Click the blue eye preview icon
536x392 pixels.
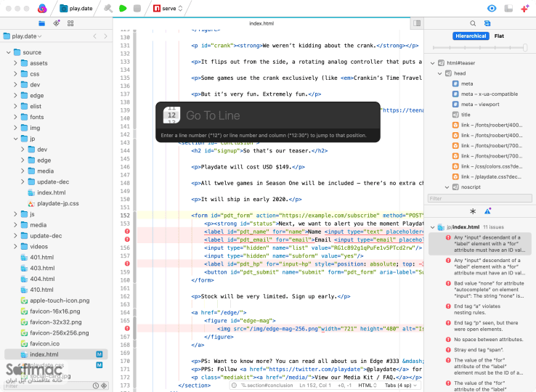point(492,8)
